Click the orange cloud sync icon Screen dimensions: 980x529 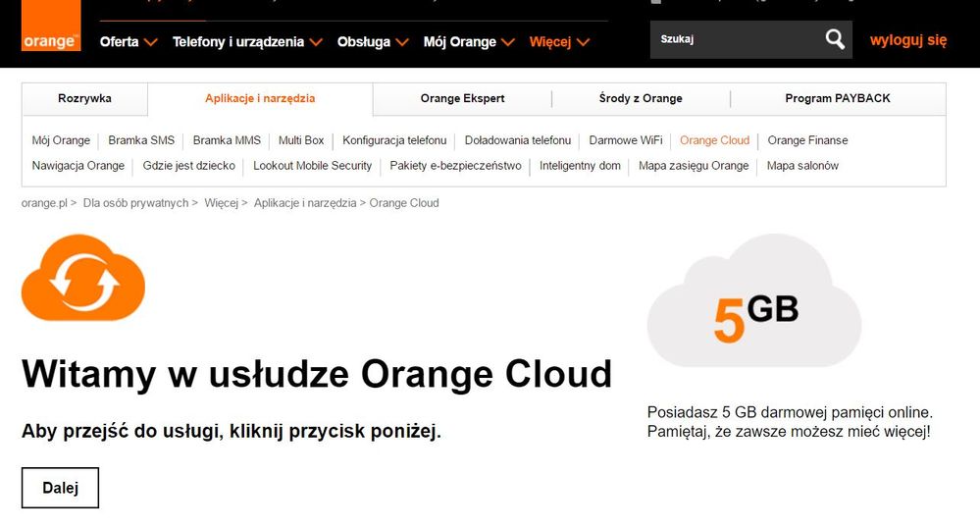[83, 278]
